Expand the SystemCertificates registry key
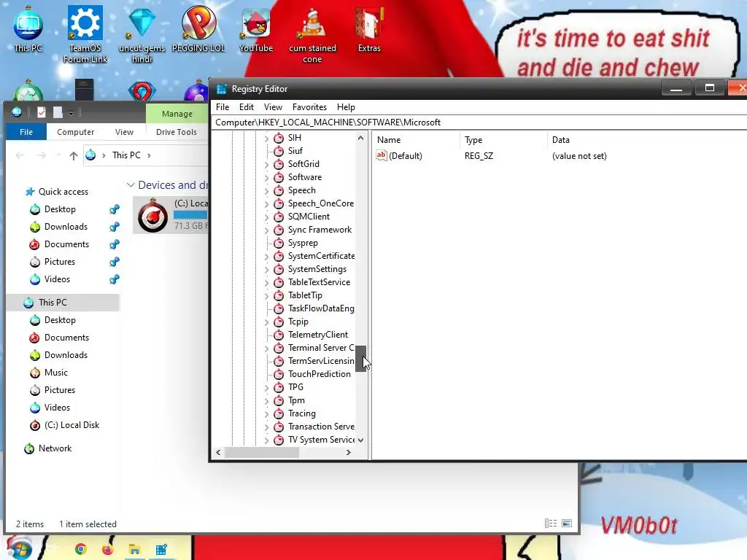Screen dimensions: 747x560 click(266, 257)
